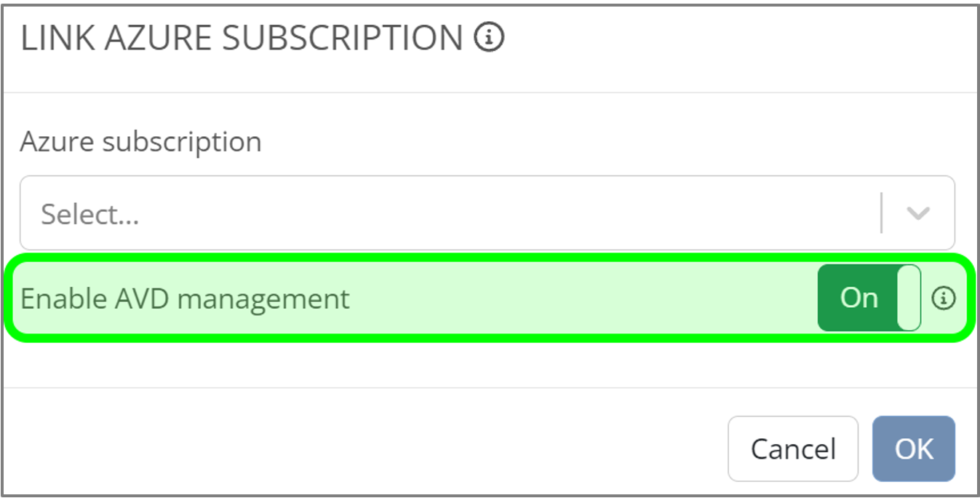Click the info icon next to AVD toggle
This screenshot has width=980, height=498.
pyautogui.click(x=944, y=298)
